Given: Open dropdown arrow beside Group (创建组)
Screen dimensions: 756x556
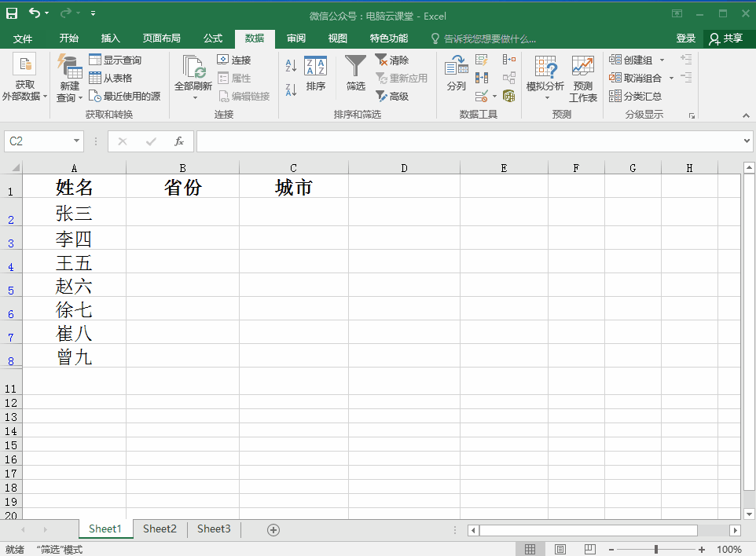Looking at the screenshot, I should tap(662, 60).
